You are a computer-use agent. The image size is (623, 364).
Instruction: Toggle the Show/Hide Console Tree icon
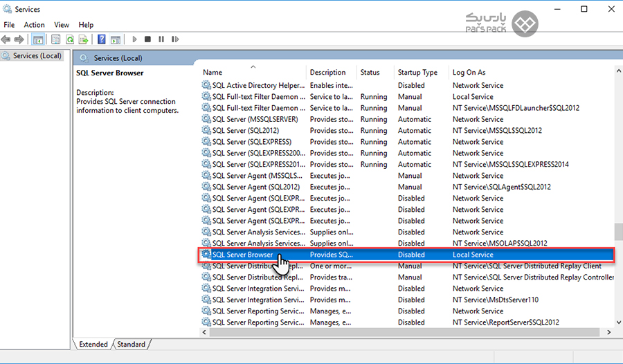[38, 39]
